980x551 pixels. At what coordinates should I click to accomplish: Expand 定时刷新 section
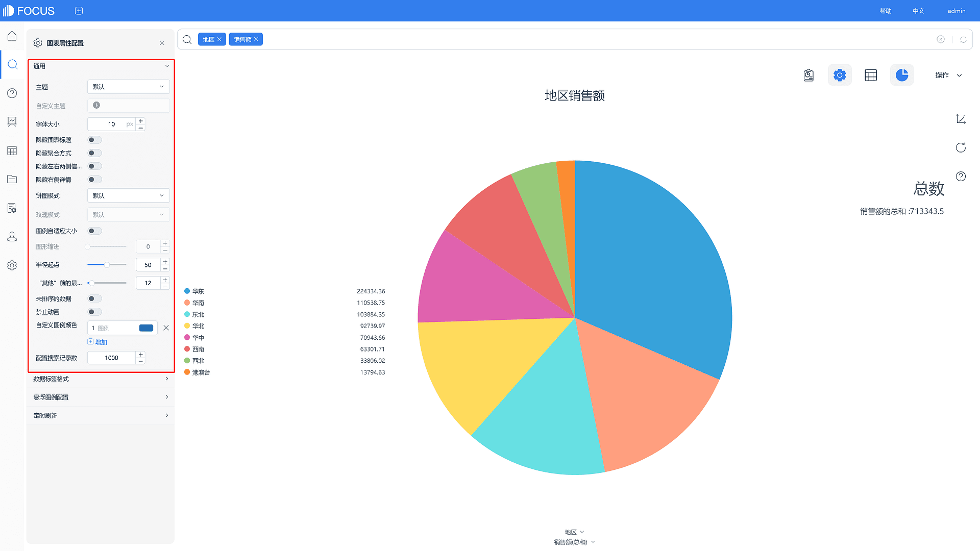point(101,415)
